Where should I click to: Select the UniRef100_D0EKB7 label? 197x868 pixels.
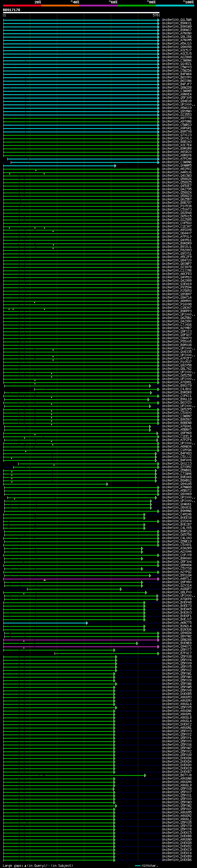pyautogui.click(x=177, y=772)
